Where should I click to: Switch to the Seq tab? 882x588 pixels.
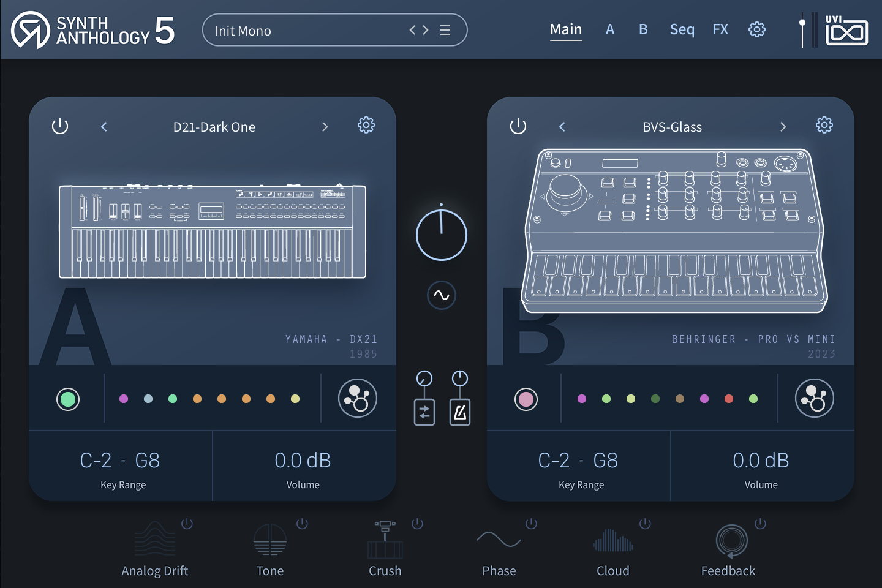(682, 30)
